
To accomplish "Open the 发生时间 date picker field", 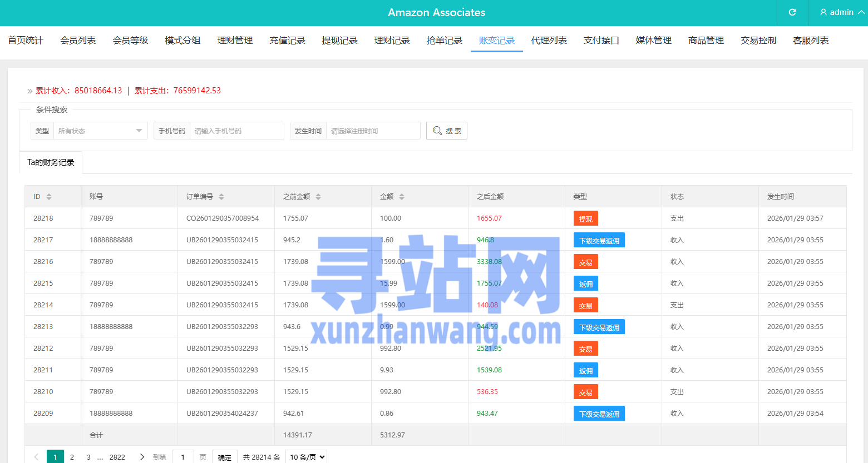I will point(373,131).
